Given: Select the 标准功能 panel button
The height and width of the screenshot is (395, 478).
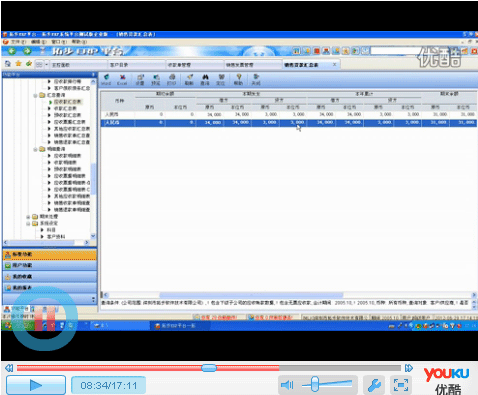Looking at the screenshot, I should click(50, 255).
